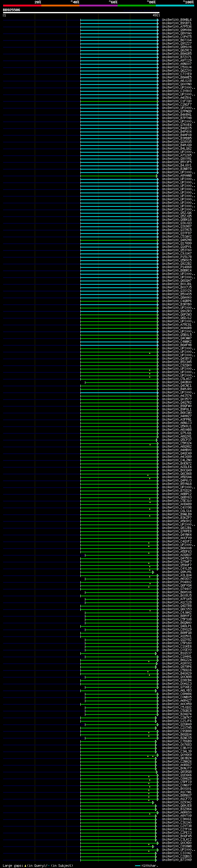197x868 pixels.
Task: Open hit label UniRef100_Q6C868
Action: pyautogui.click(x=176, y=474)
